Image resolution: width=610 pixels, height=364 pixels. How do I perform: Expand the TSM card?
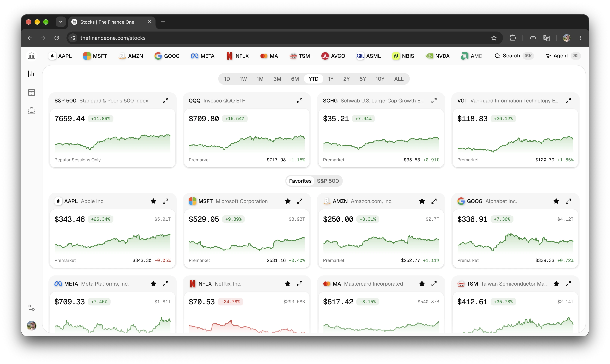[568, 284]
